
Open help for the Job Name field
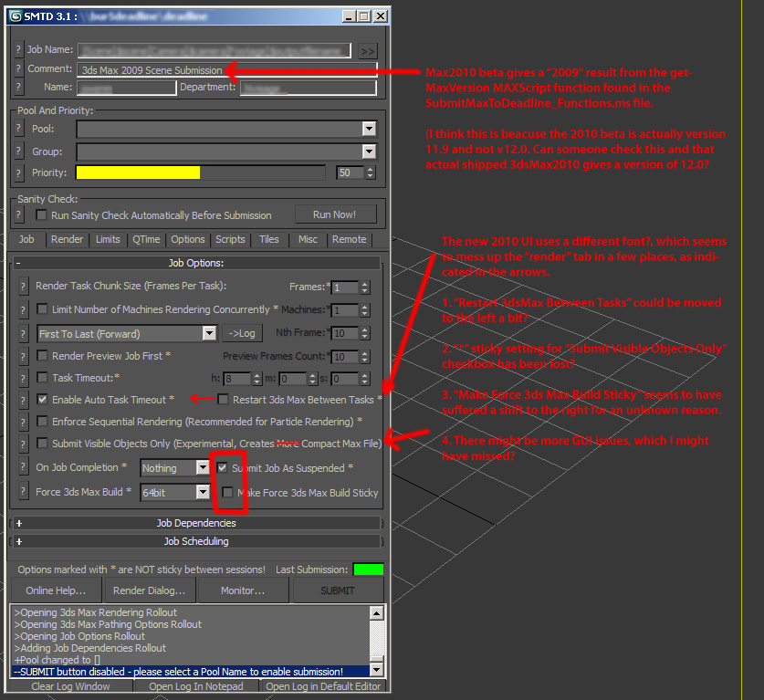tap(18, 49)
